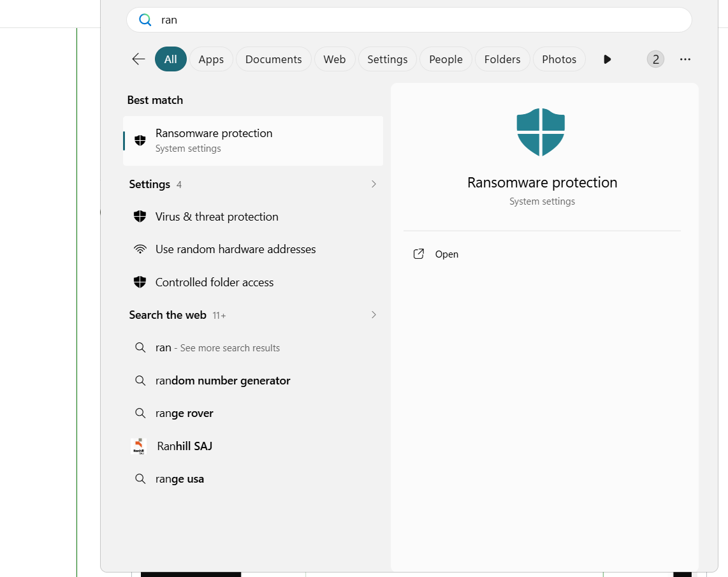
Task: Open the Ranhill SAJ web suggestion
Action: tap(253, 446)
